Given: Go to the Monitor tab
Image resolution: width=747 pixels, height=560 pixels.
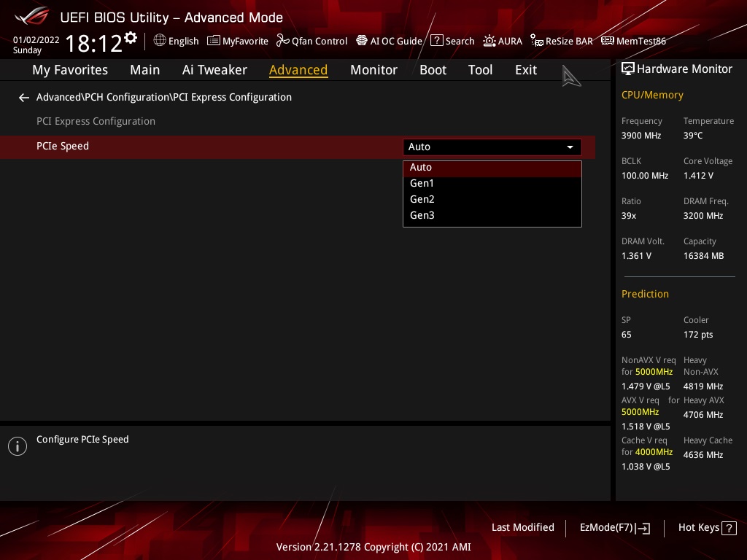Looking at the screenshot, I should (x=373, y=70).
